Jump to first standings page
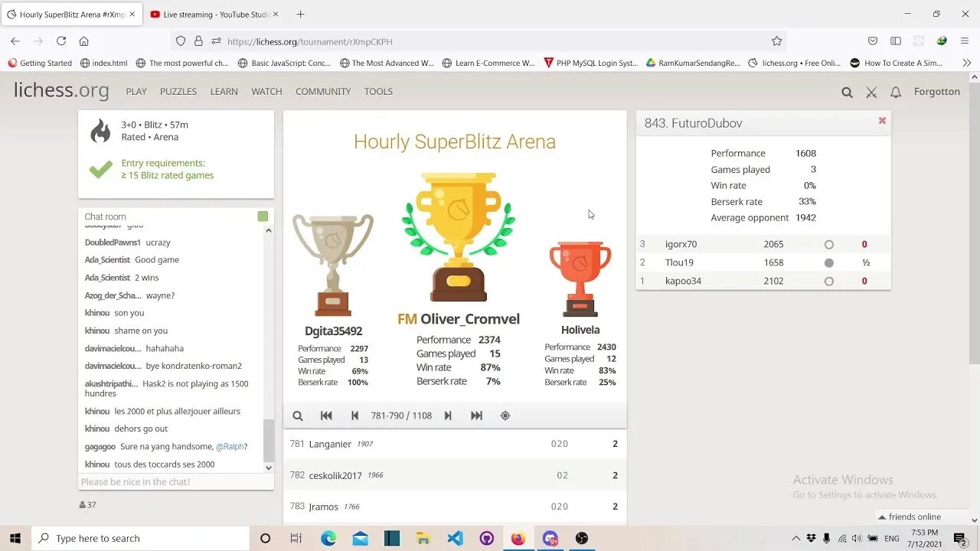The width and height of the screenshot is (980, 551). coord(326,416)
